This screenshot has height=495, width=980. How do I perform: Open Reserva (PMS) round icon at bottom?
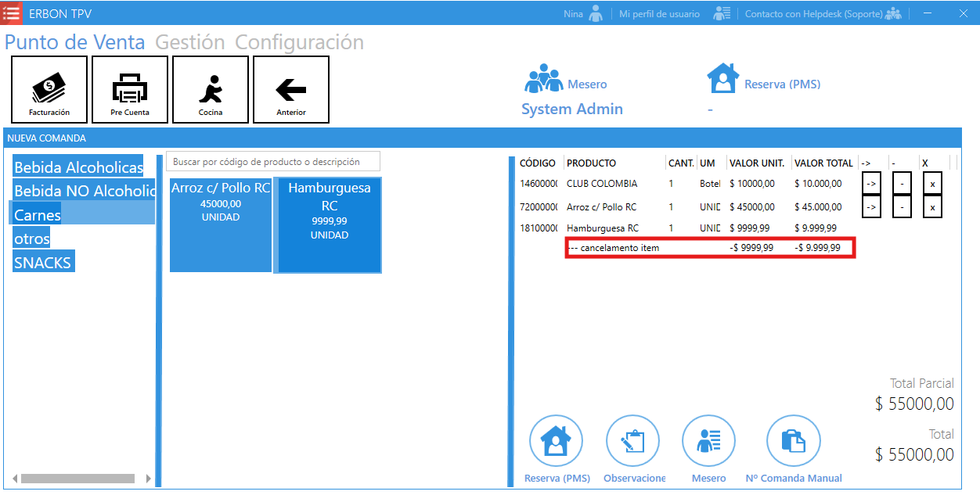coord(557,443)
